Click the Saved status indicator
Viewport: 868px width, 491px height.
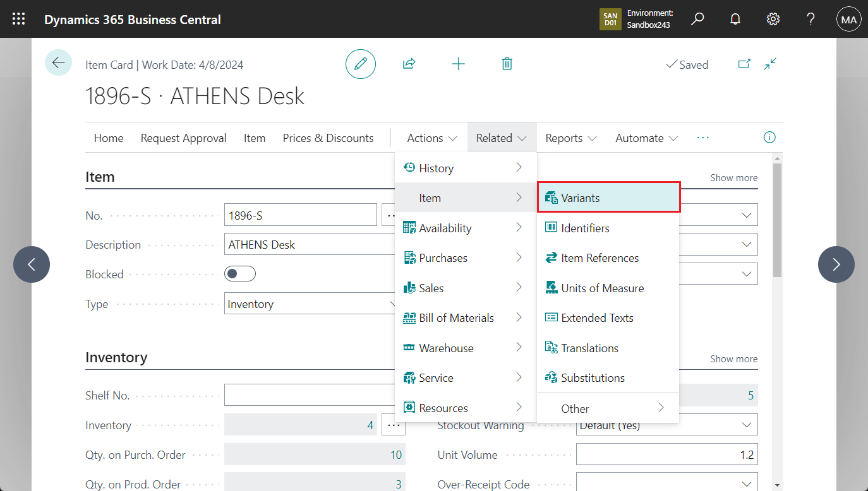tap(687, 64)
